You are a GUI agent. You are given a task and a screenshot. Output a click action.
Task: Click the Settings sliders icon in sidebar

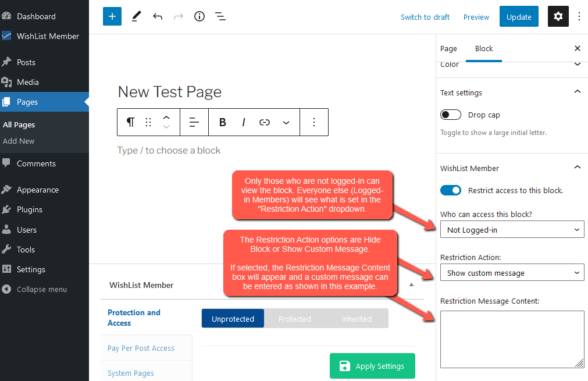[6, 269]
